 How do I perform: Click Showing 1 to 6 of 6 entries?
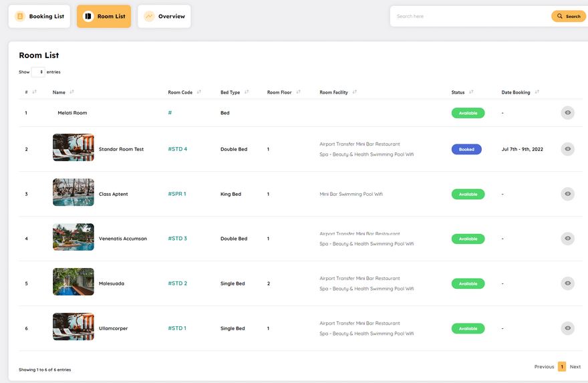(x=45, y=370)
